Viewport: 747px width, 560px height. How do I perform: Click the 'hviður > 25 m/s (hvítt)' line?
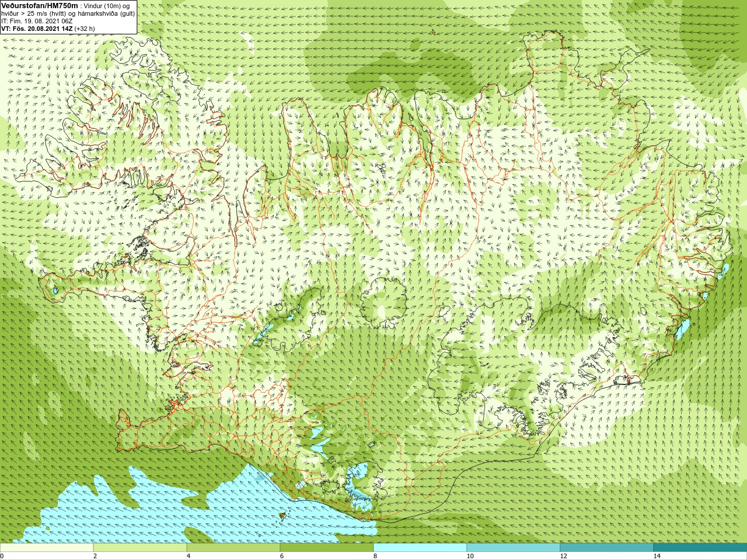(x=68, y=13)
